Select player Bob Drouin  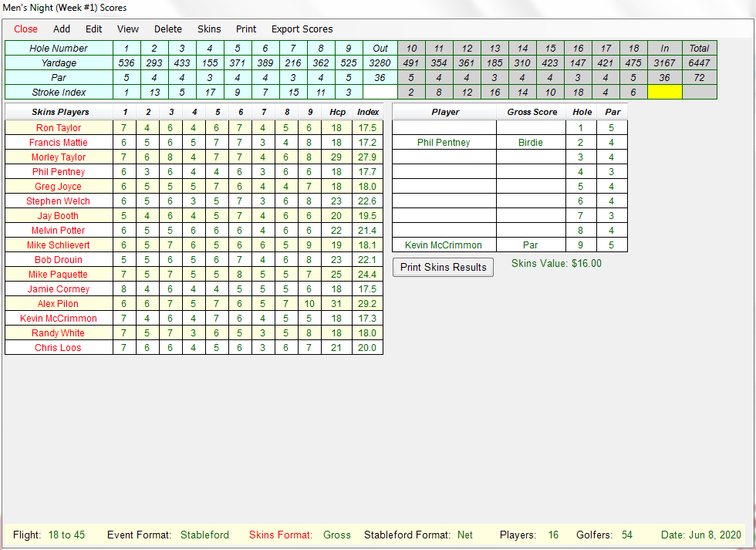(x=59, y=260)
